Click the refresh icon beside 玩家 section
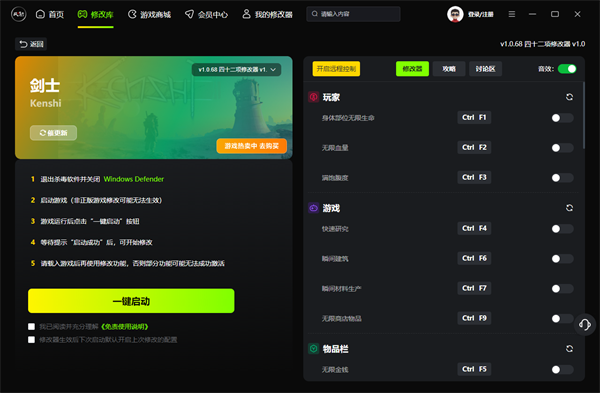Screen dimensions: 600x393 [x=569, y=97]
